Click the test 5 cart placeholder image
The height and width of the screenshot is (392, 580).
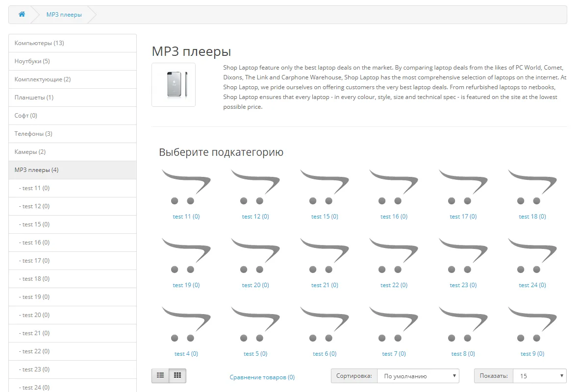255,324
